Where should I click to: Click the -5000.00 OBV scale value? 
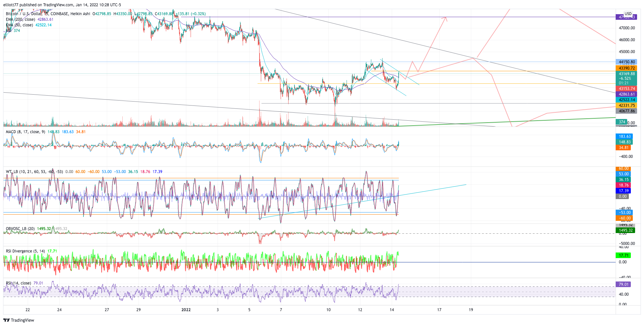coord(627,244)
